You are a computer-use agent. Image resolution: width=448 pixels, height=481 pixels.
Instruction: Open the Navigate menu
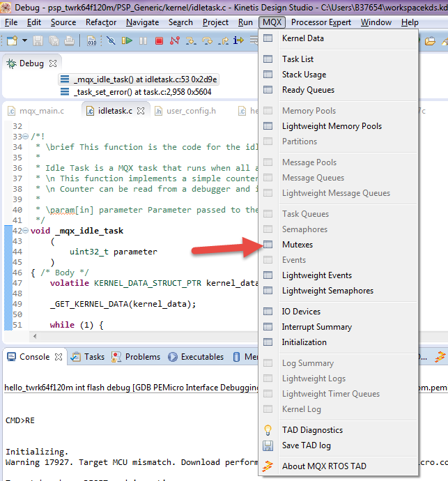click(x=143, y=22)
